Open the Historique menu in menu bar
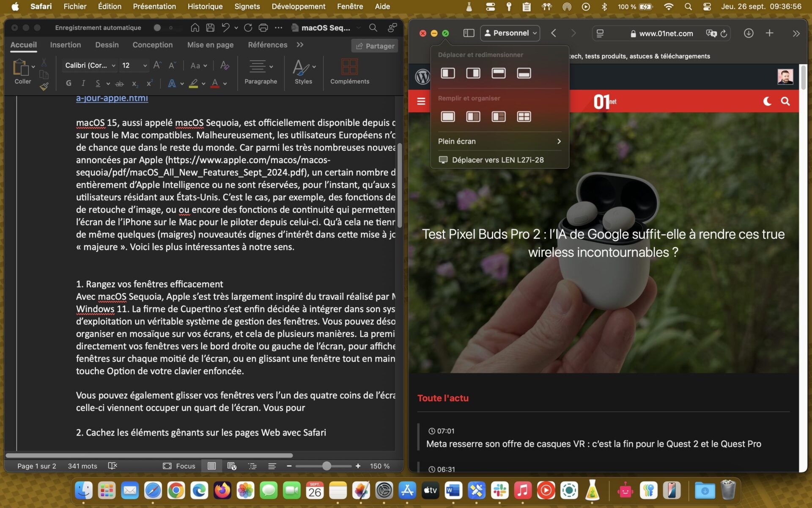 (205, 6)
